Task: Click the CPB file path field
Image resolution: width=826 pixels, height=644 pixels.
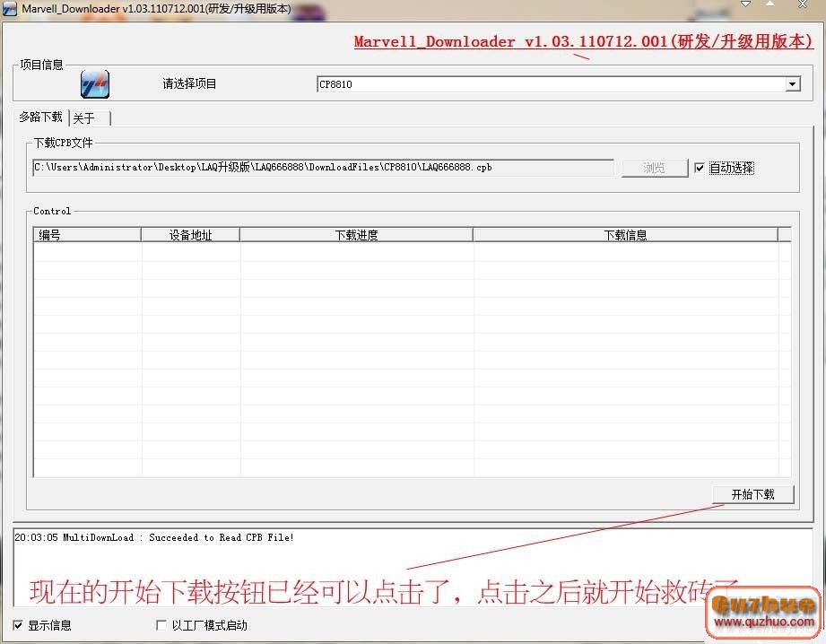Action: coord(323,168)
